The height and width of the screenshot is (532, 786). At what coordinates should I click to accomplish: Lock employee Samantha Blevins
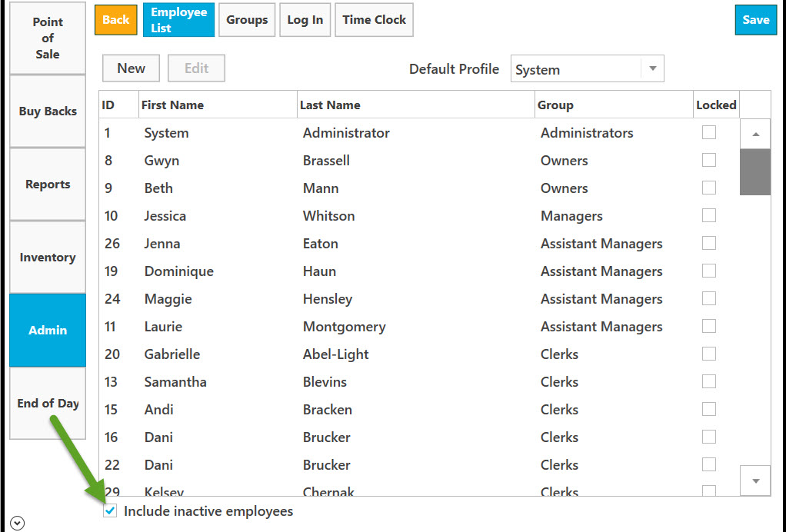pos(709,381)
